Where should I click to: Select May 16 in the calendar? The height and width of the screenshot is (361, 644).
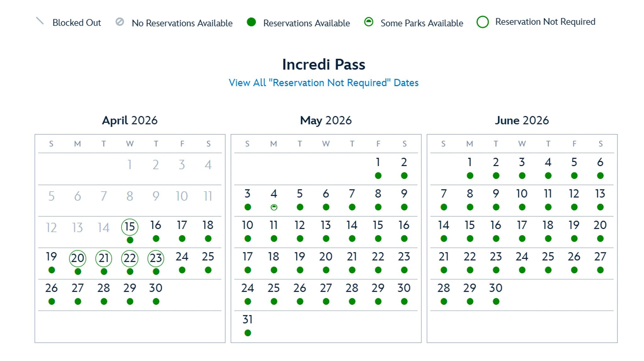click(x=404, y=225)
